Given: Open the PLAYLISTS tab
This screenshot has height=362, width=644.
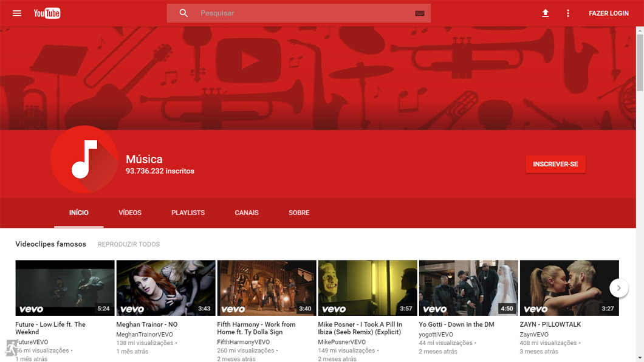Looking at the screenshot, I should (x=188, y=213).
